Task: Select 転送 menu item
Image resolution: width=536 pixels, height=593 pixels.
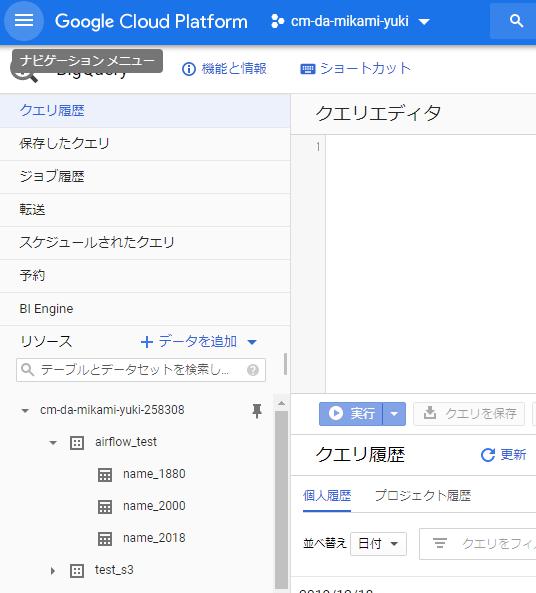Action: [145, 210]
